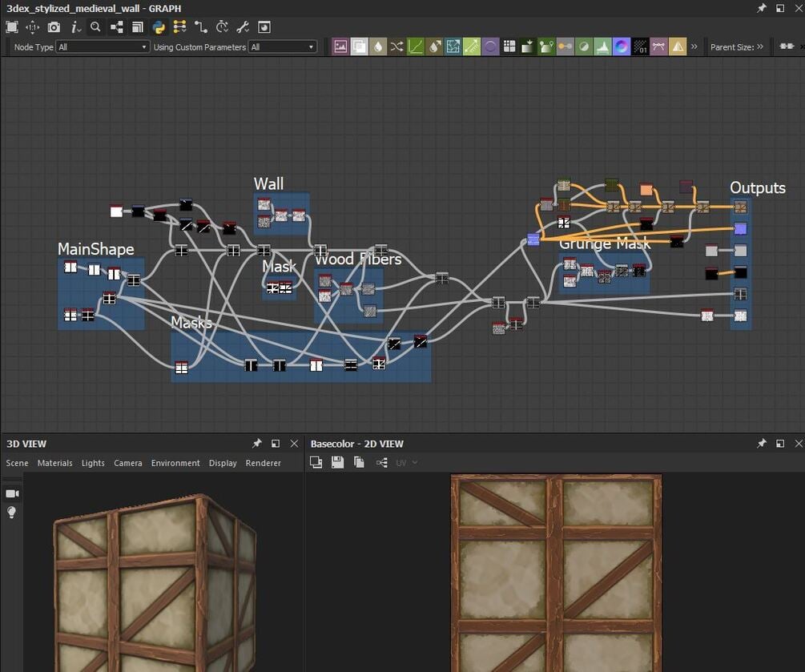
Task: Copy the 2D view image to clipboard
Action: click(x=359, y=462)
